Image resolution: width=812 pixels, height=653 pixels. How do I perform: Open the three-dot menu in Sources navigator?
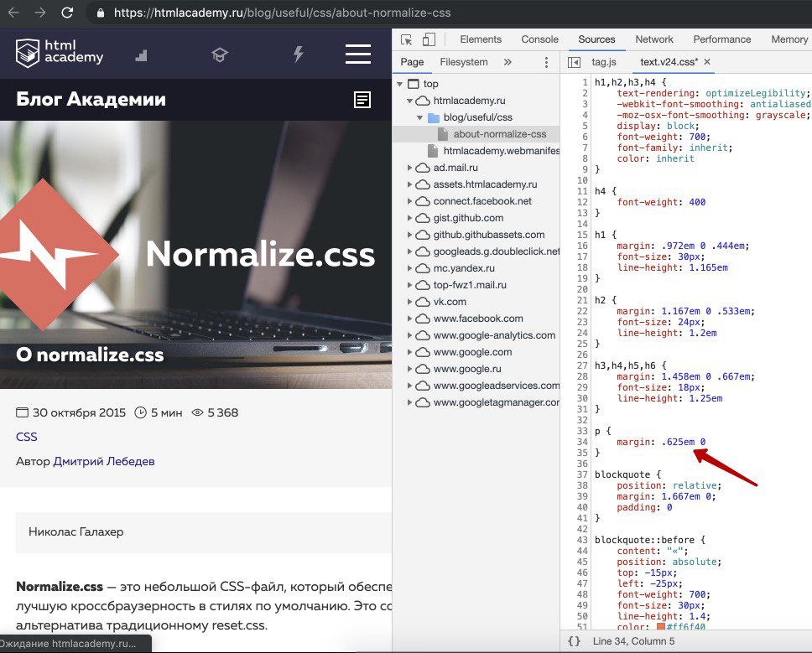coord(546,63)
